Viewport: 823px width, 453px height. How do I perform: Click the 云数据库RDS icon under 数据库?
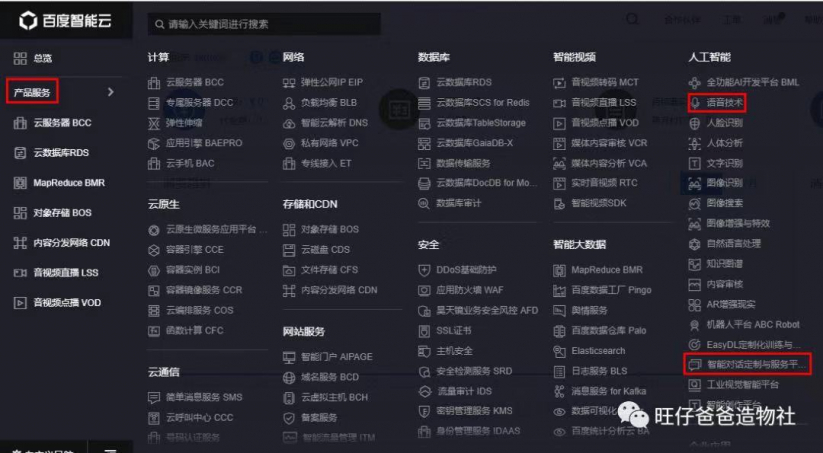424,82
